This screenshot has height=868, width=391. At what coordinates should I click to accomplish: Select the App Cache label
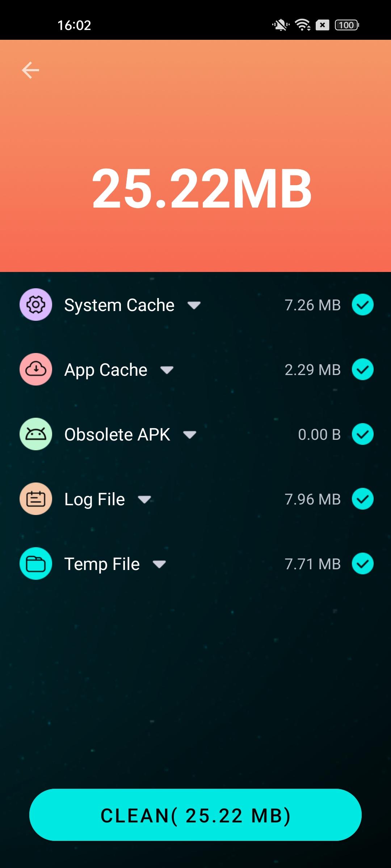click(x=106, y=370)
